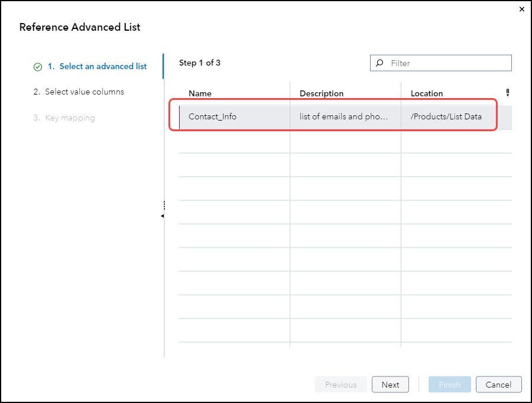This screenshot has height=403, width=532.
Task: Sort by the Name column header
Action: point(200,93)
